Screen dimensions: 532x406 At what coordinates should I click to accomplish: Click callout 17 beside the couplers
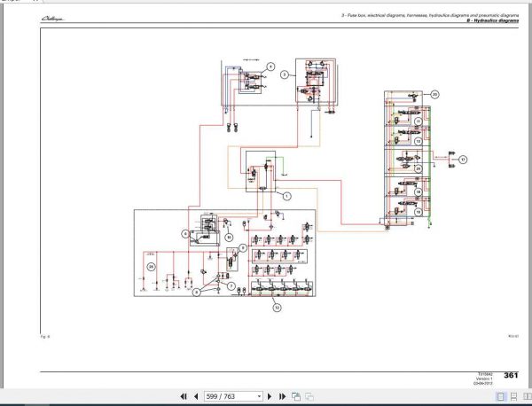pyautogui.click(x=463, y=160)
